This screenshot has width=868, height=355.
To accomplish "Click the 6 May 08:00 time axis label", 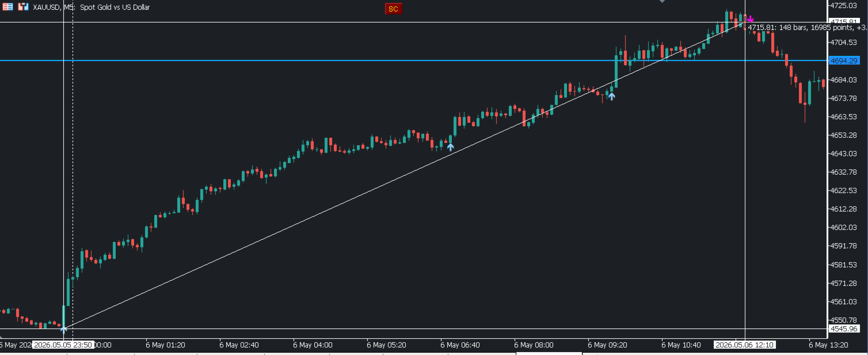I will point(534,345).
